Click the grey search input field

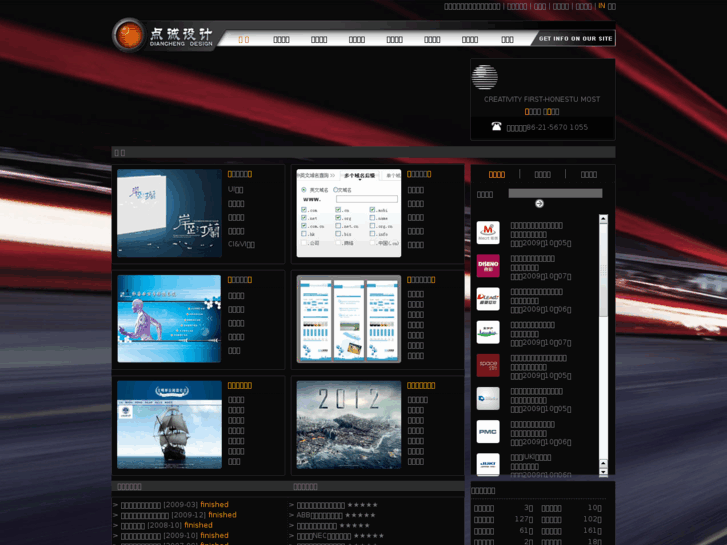(x=555, y=193)
